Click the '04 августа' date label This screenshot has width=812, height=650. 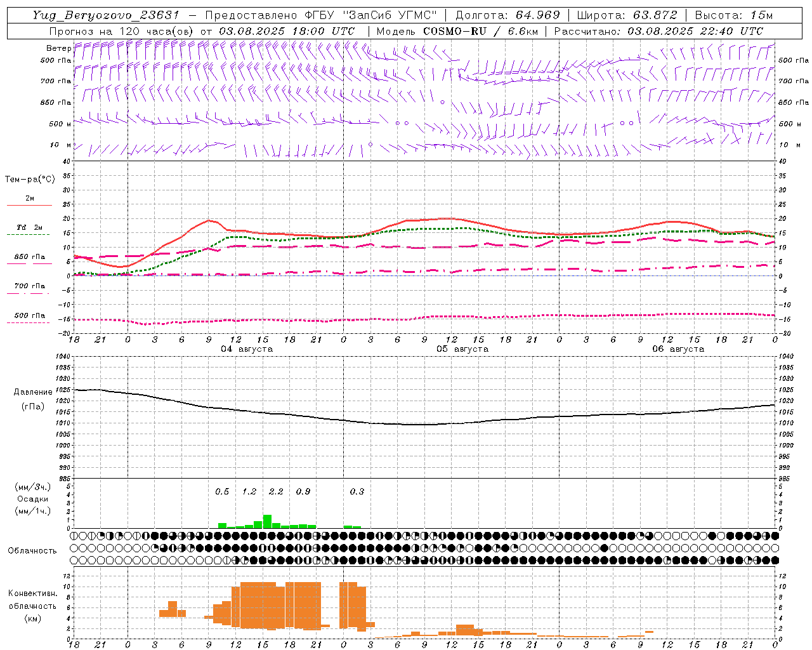click(x=247, y=349)
